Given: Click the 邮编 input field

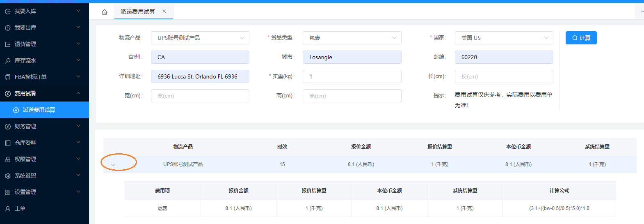Looking at the screenshot, I should tap(503, 57).
